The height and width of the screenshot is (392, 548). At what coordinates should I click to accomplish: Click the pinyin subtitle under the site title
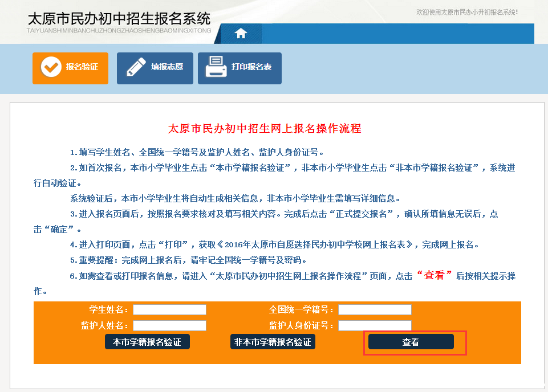119,30
